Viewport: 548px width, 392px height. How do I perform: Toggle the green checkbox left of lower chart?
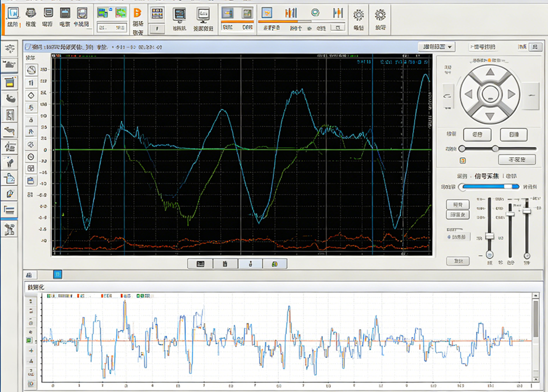[x=28, y=340]
